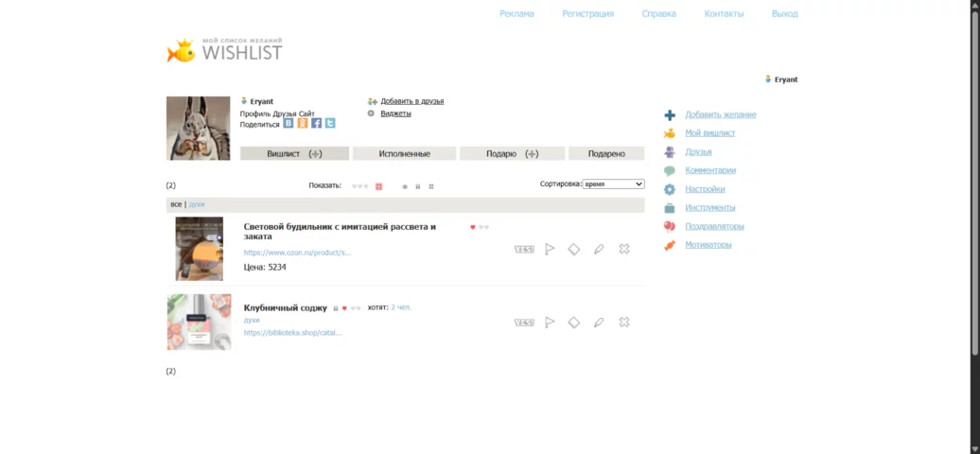The image size is (980, 454).
Task: Set hearts priority rating on Световой будильник
Action: (480, 227)
